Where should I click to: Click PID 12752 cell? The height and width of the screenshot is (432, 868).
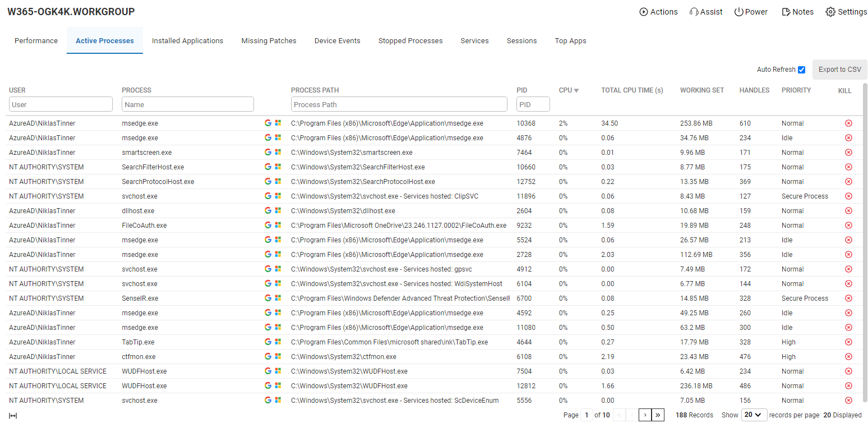[x=526, y=182]
